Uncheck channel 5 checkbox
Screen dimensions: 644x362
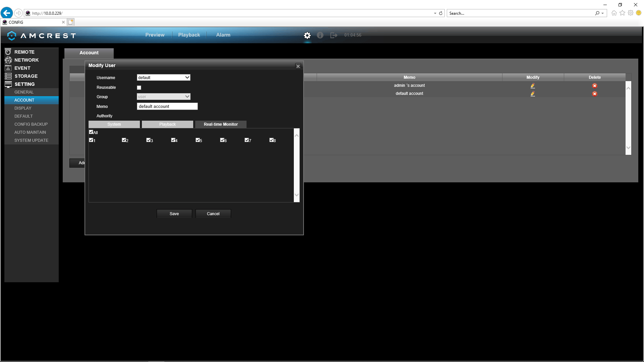coord(198,140)
